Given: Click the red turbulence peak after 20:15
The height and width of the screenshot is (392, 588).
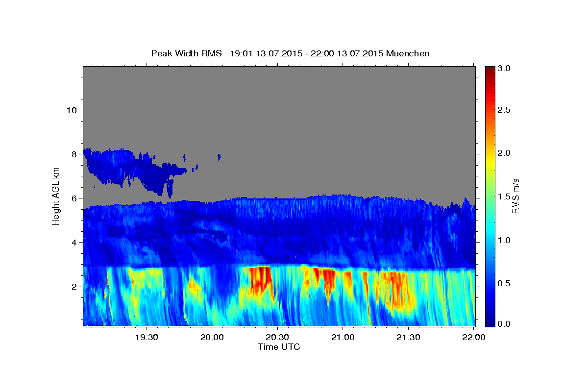Looking at the screenshot, I should click(x=260, y=279).
